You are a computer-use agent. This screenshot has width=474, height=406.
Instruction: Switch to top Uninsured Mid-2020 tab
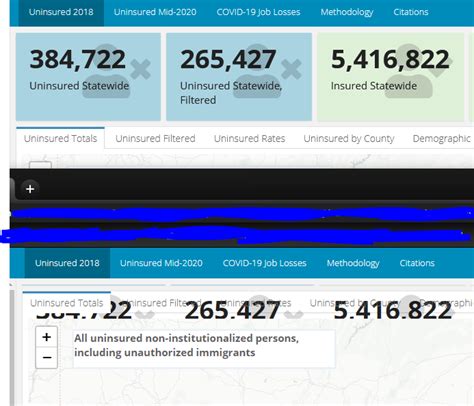(155, 12)
